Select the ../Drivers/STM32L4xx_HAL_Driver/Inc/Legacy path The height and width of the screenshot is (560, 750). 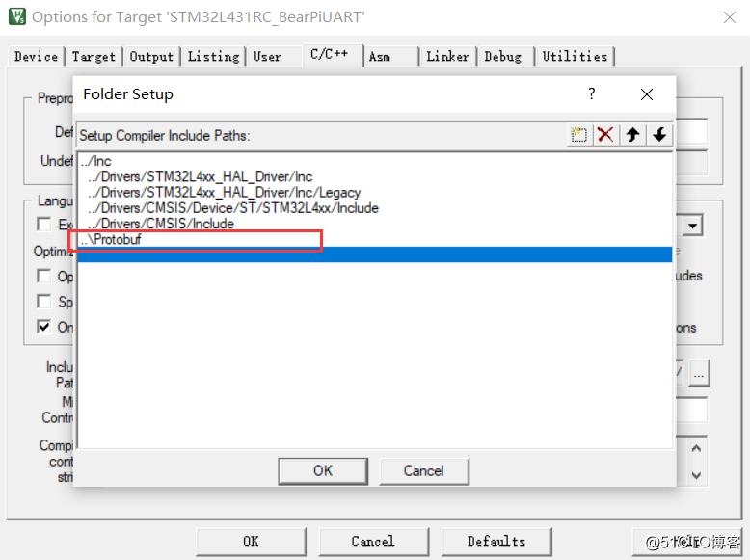coord(375,192)
